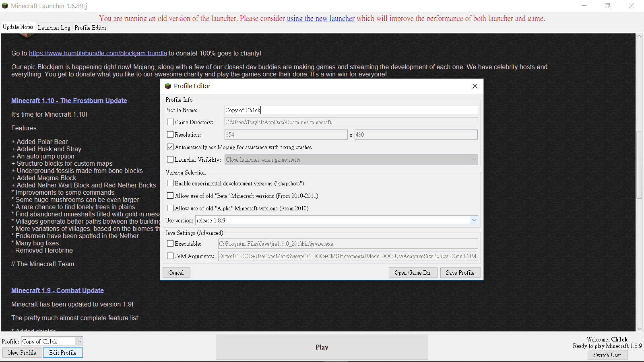Click the Minecraft Launcher title bar icon

[x=5, y=6]
